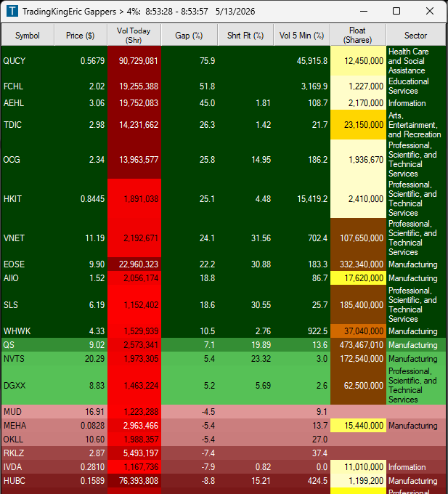Select the HUBC symbol
448x494 pixels.
point(15,481)
